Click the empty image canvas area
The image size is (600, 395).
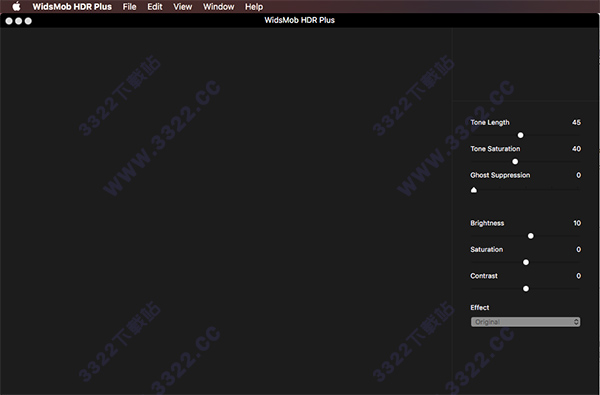(226, 211)
